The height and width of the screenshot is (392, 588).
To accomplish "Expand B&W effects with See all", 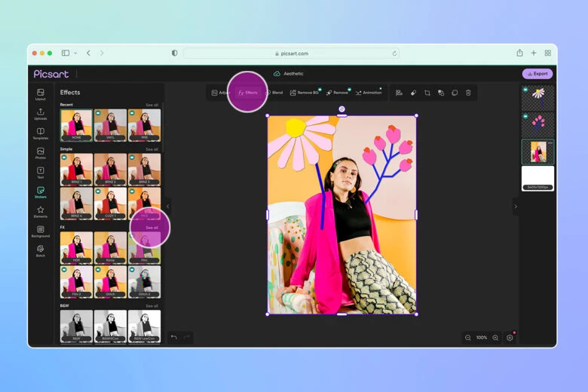I will tap(152, 306).
